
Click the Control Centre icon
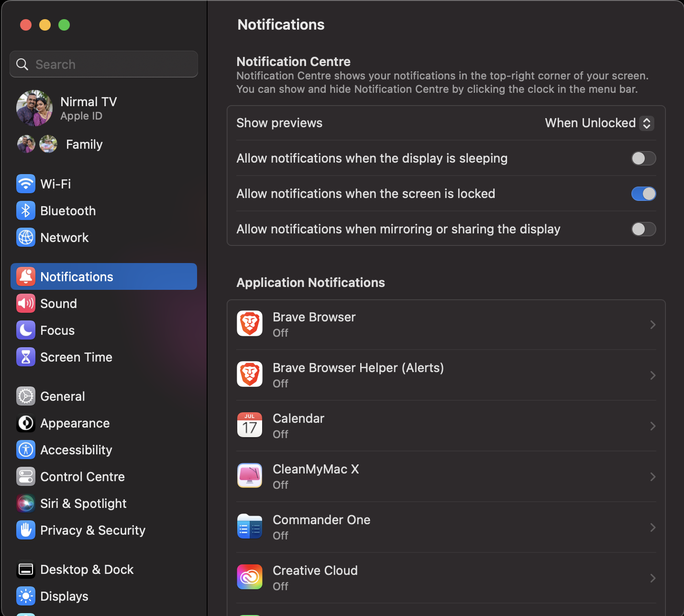tap(26, 476)
